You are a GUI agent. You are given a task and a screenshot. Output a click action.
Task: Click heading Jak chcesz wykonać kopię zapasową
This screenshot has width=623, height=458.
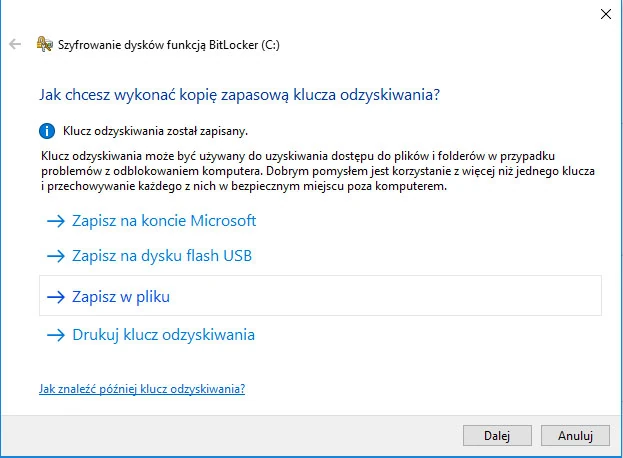(x=240, y=95)
